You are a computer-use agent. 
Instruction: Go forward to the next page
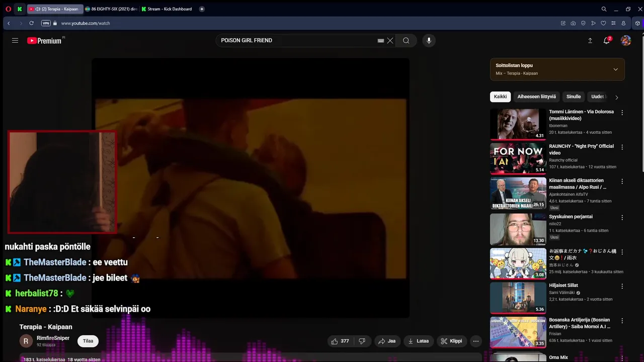click(21, 23)
